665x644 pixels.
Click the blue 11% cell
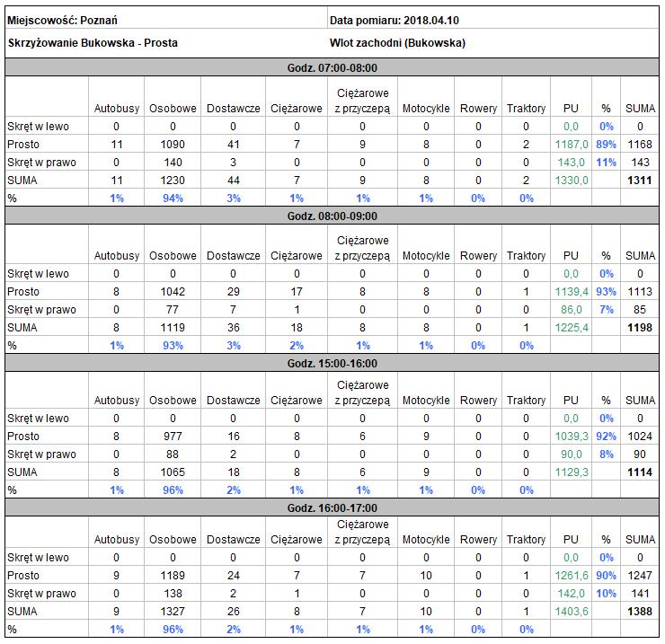coord(606,163)
